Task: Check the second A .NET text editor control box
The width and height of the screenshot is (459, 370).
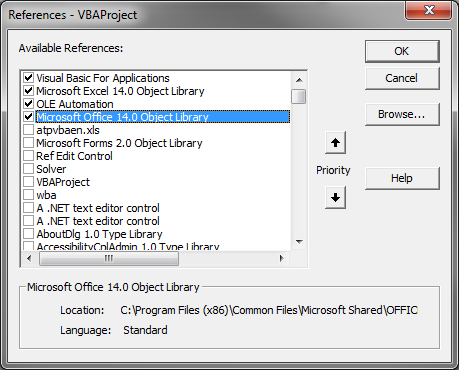Action: (28, 221)
